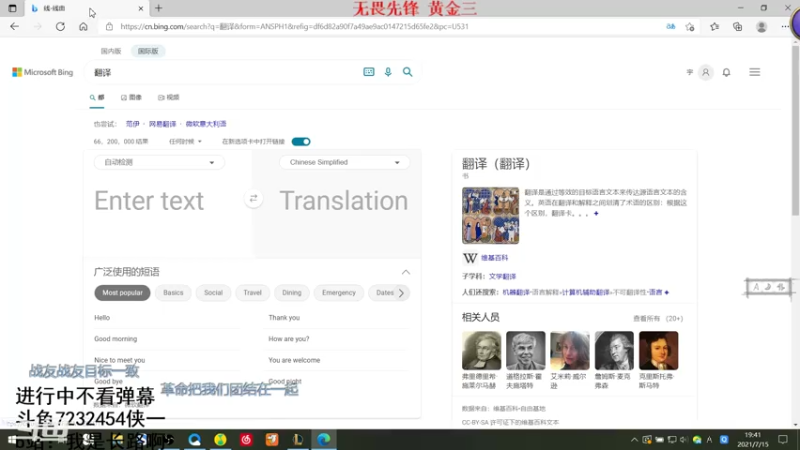Open a new browser tab
The height and width of the screenshot is (450, 800).
pyautogui.click(x=159, y=8)
